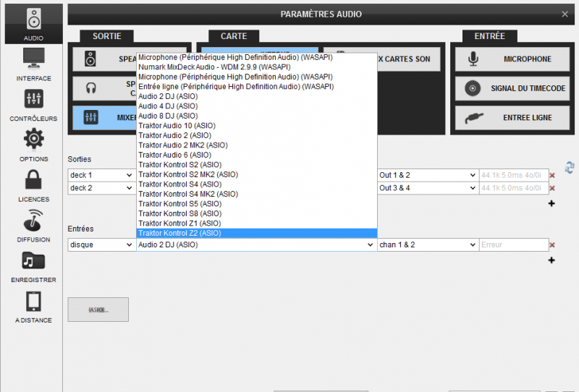579x392 pixels.
Task: Select Traktor Kontrol Z1 (ASIO) from list
Action: tap(257, 223)
